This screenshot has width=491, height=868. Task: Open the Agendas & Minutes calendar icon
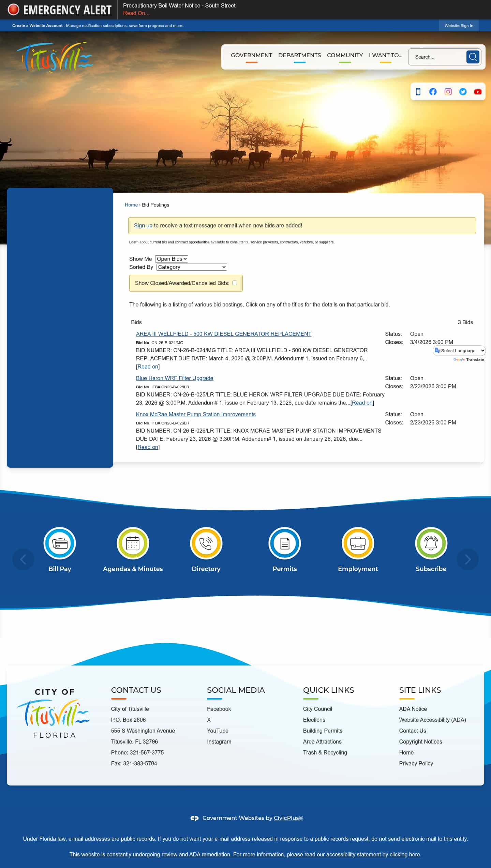tap(133, 543)
